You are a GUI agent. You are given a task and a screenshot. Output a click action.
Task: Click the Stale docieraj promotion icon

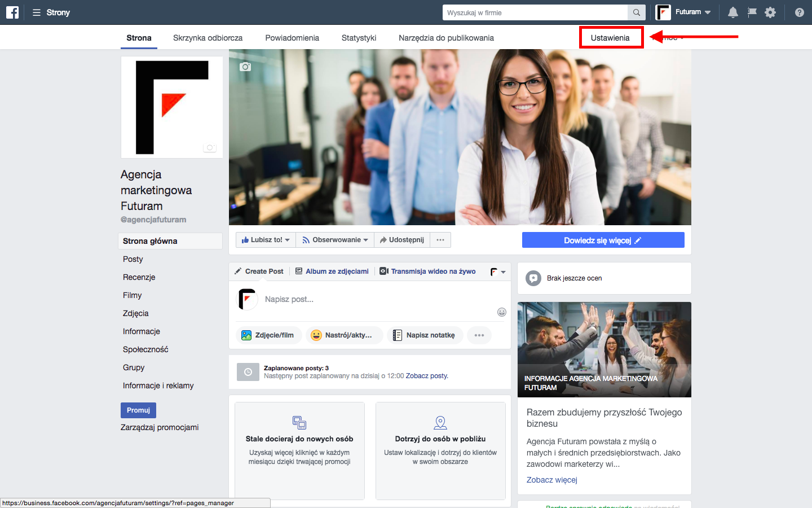point(299,422)
